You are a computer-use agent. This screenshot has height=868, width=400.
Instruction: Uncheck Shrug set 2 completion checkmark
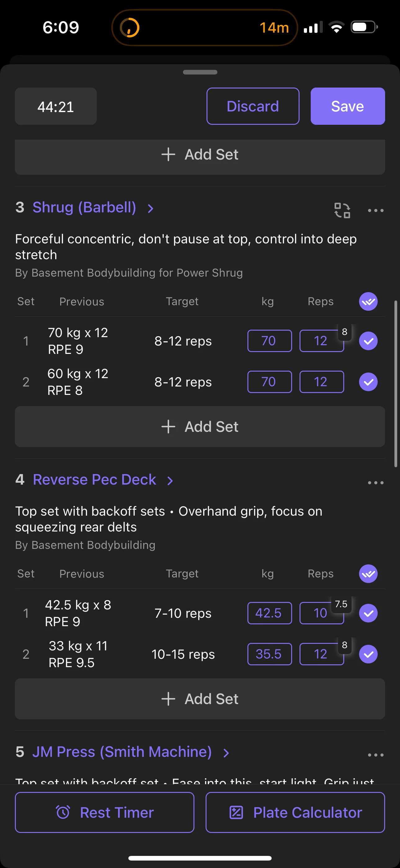pos(368,382)
